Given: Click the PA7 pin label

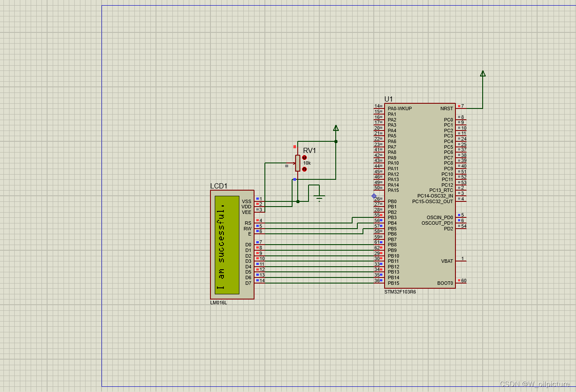Looking at the screenshot, I should pyautogui.click(x=392, y=147).
